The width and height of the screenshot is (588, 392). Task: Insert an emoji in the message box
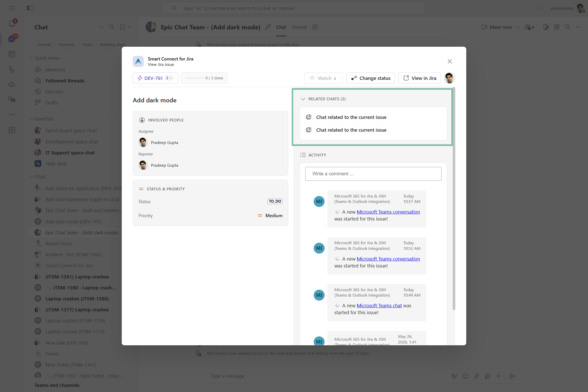(465, 376)
